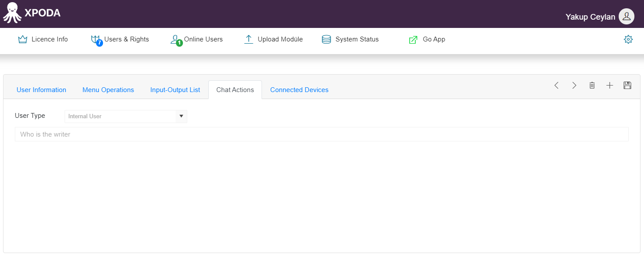The height and width of the screenshot is (257, 644).
Task: Select the Chat Actions tab
Action: click(235, 90)
